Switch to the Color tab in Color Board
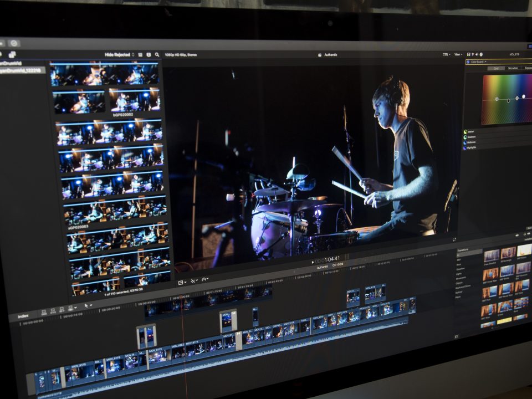Screen dimensions: 532x399 tap(496, 69)
